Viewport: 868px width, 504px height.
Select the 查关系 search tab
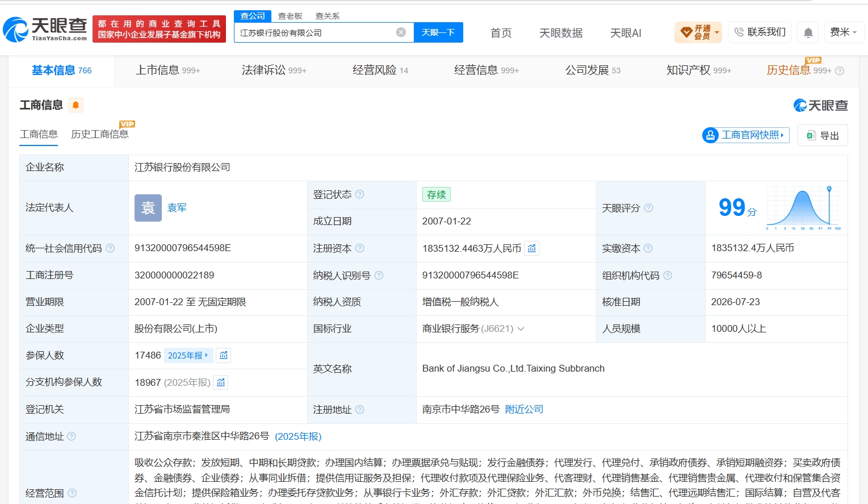point(328,16)
